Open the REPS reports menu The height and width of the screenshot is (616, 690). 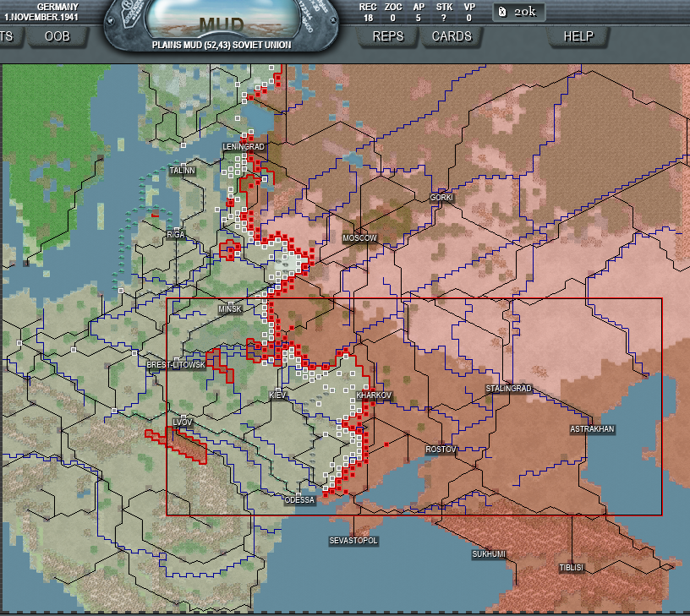(388, 36)
